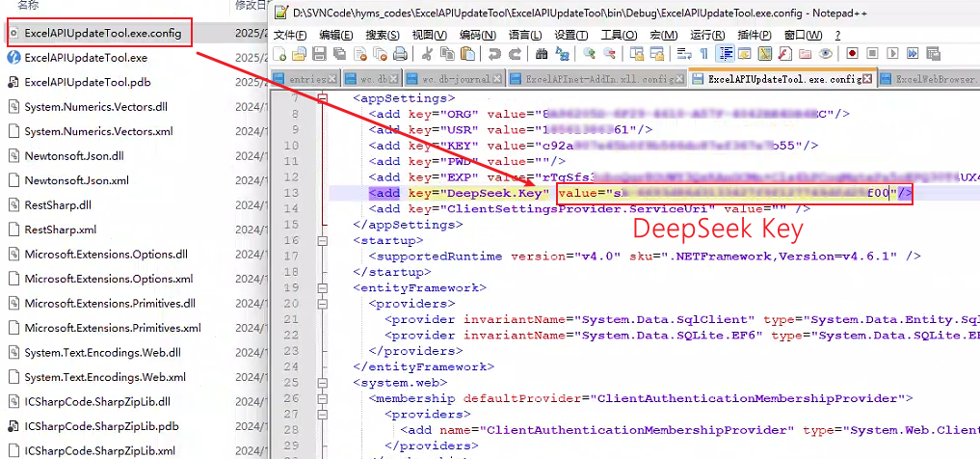Open the Replace dialog icon
This screenshot has height=459, width=980.
point(563,54)
